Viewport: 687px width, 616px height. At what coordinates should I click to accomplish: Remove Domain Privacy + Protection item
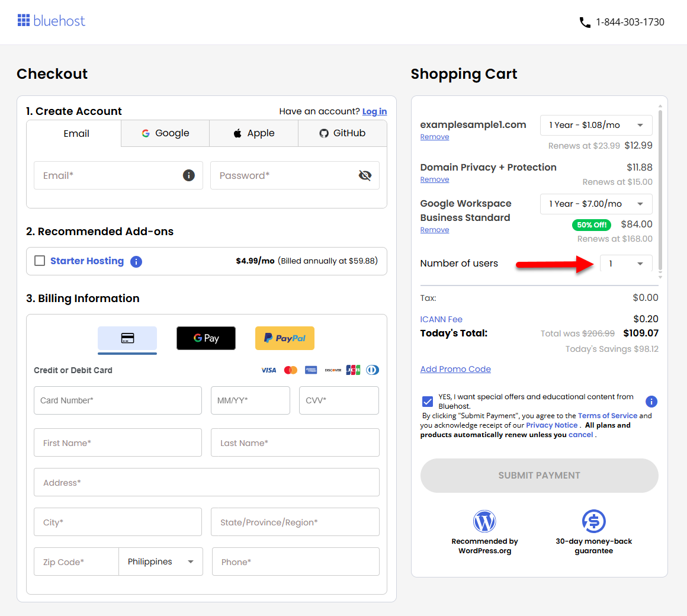(x=435, y=179)
